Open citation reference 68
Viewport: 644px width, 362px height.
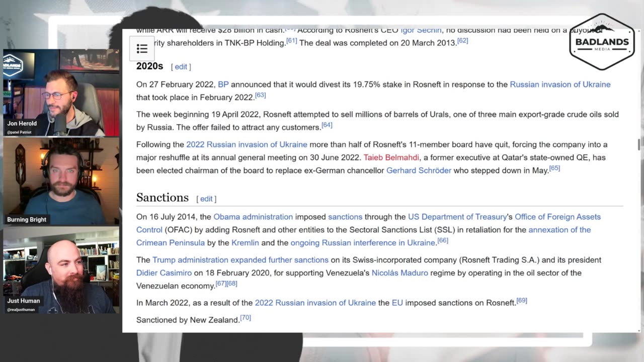coord(231,284)
